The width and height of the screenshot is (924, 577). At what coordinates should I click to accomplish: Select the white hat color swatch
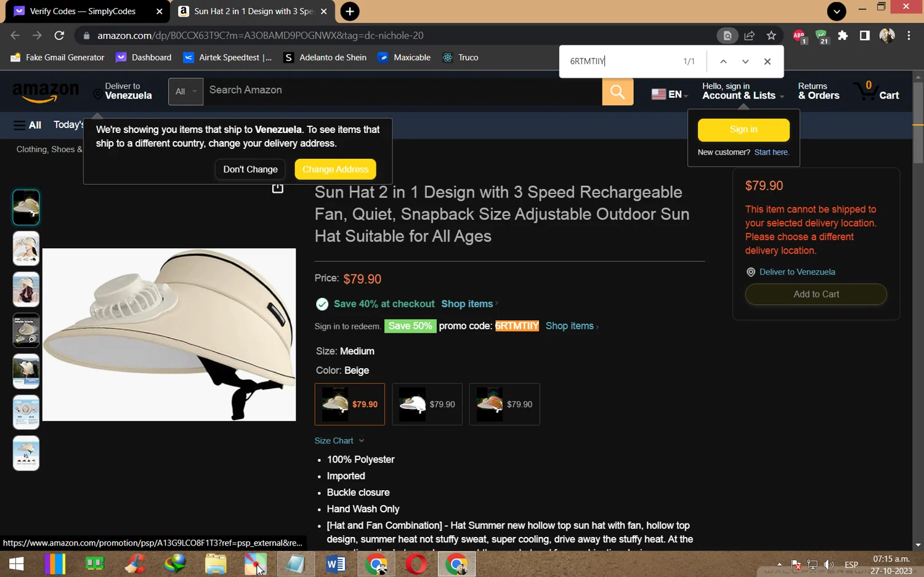pos(427,405)
